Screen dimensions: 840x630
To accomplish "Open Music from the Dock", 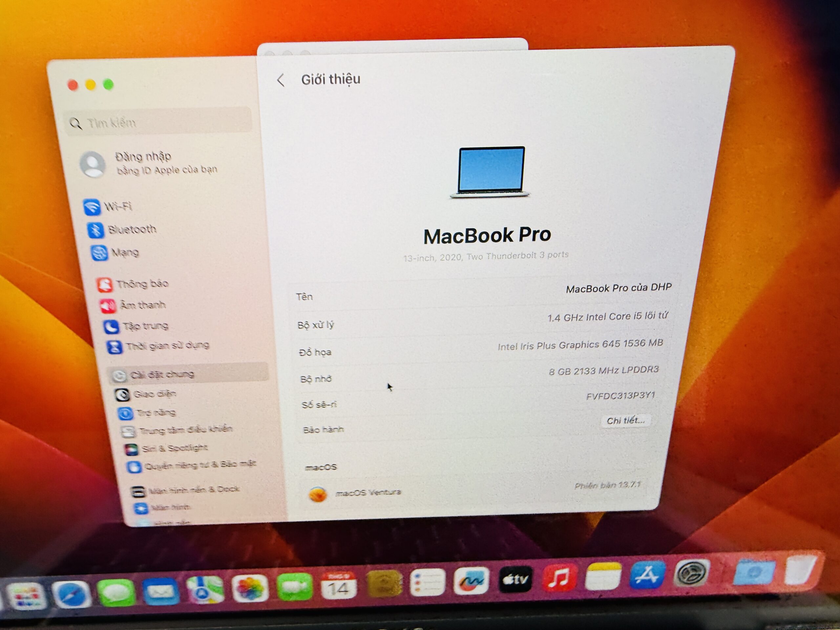I will tap(559, 577).
